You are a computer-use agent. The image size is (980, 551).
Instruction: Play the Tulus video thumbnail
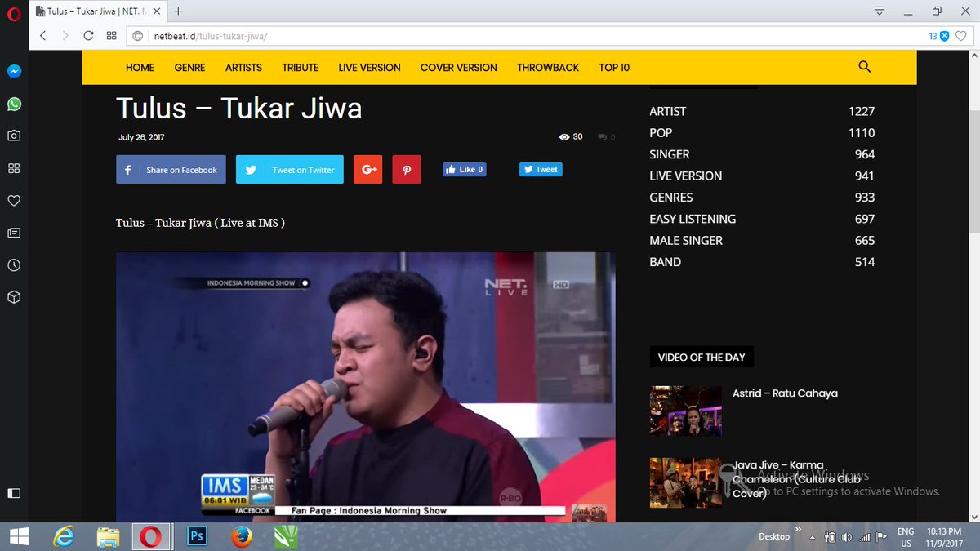[366, 387]
